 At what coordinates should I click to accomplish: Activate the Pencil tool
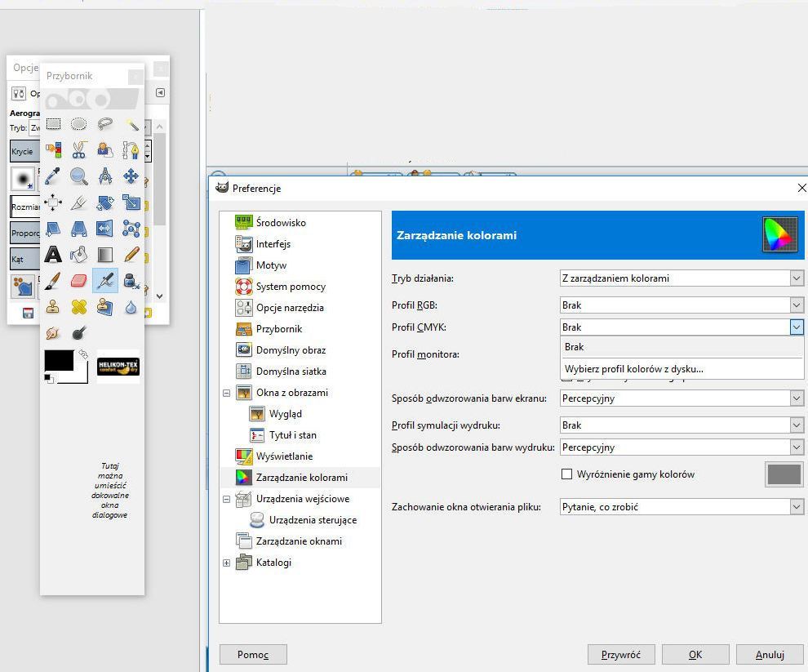click(131, 254)
